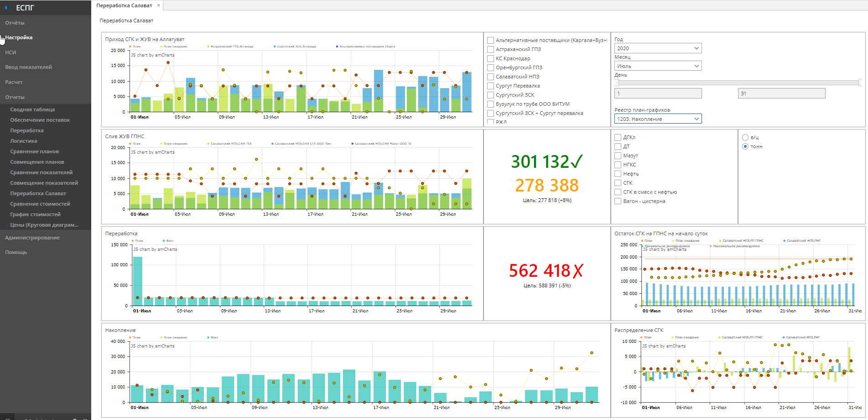Click the День slider track
The width and height of the screenshot is (868, 420).
point(738,83)
